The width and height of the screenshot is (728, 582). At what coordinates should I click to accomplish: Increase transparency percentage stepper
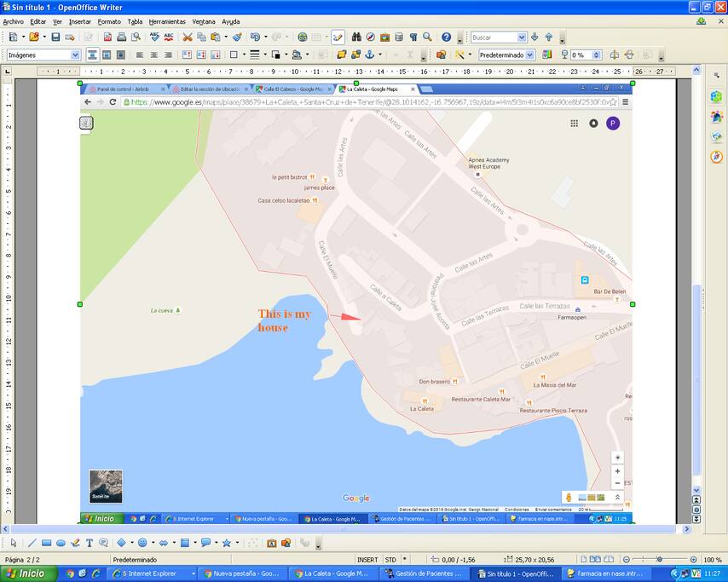pos(597,53)
